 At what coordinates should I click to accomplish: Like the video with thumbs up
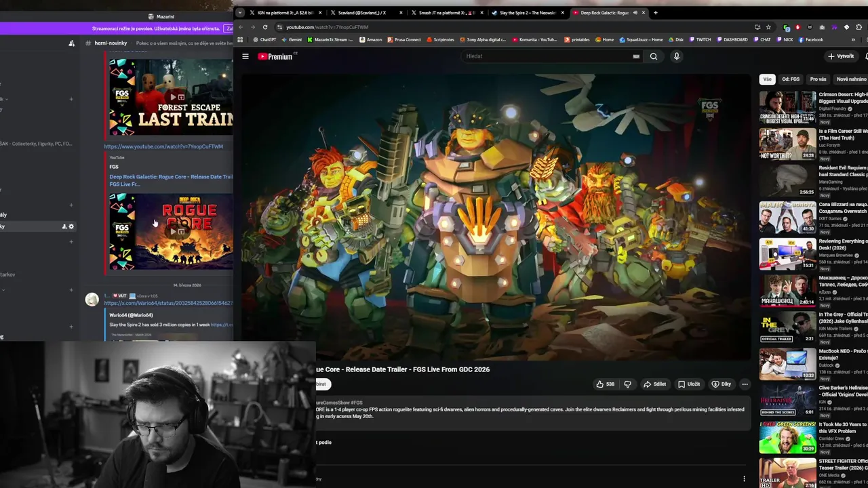[606, 384]
